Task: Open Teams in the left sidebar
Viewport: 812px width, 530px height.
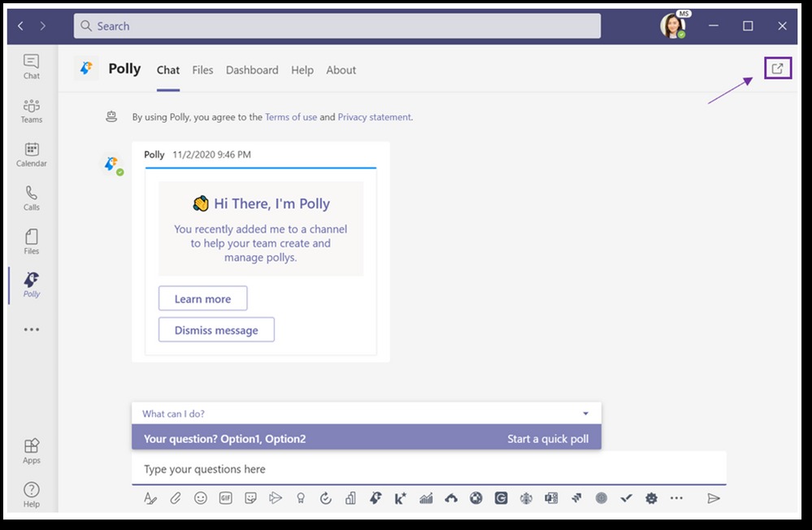Action: pos(32,111)
